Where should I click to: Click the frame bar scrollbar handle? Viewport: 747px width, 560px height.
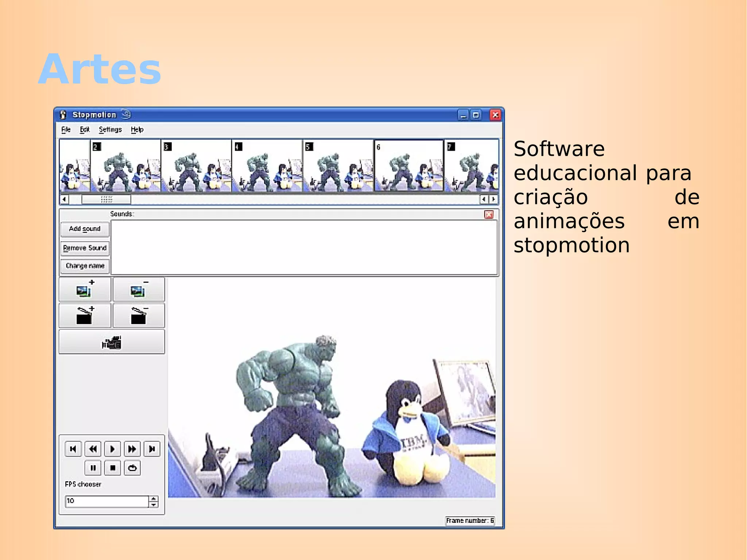coord(106,199)
